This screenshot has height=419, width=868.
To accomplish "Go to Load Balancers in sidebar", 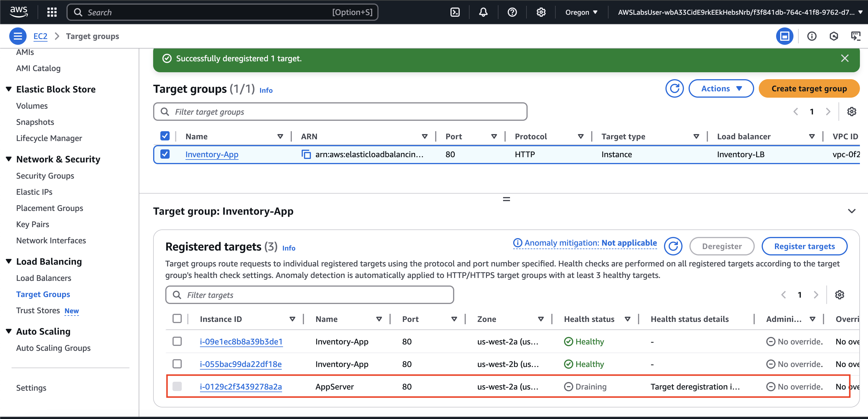I will coord(43,278).
